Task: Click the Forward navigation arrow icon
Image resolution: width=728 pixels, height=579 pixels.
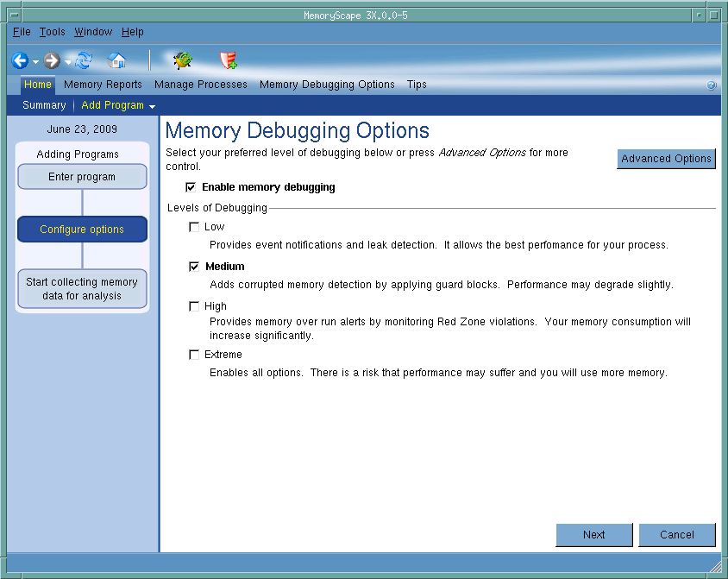Action: coord(53,60)
